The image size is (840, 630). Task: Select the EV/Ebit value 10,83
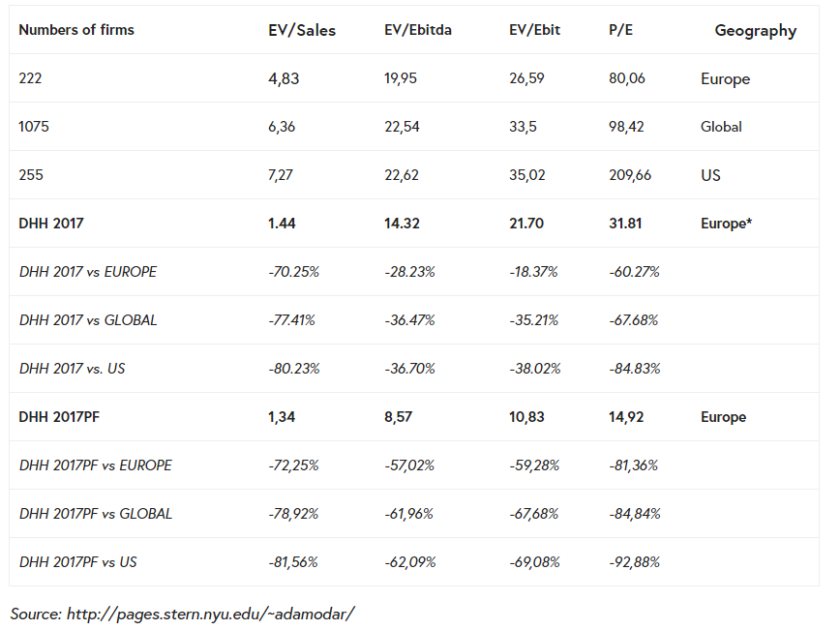526,417
